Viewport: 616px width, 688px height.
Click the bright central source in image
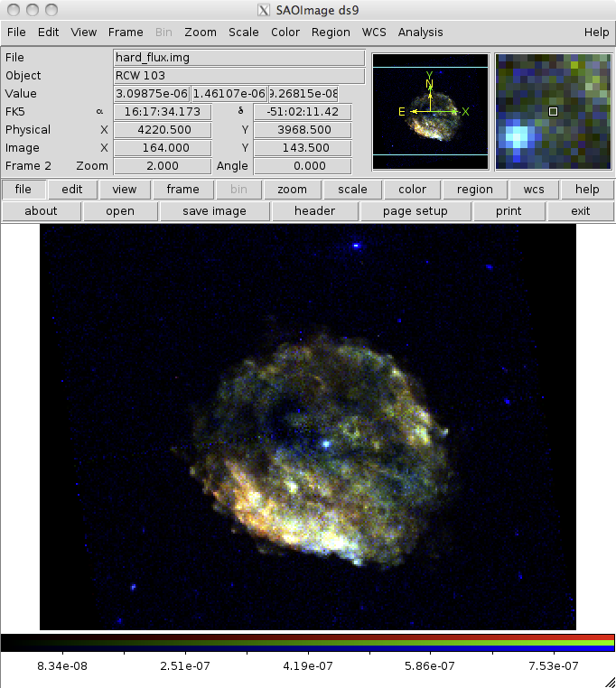coord(325,444)
